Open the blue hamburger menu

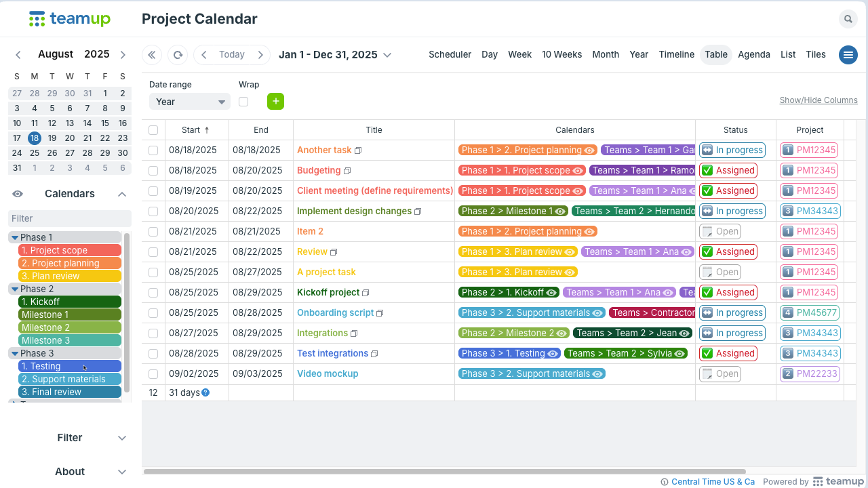848,55
